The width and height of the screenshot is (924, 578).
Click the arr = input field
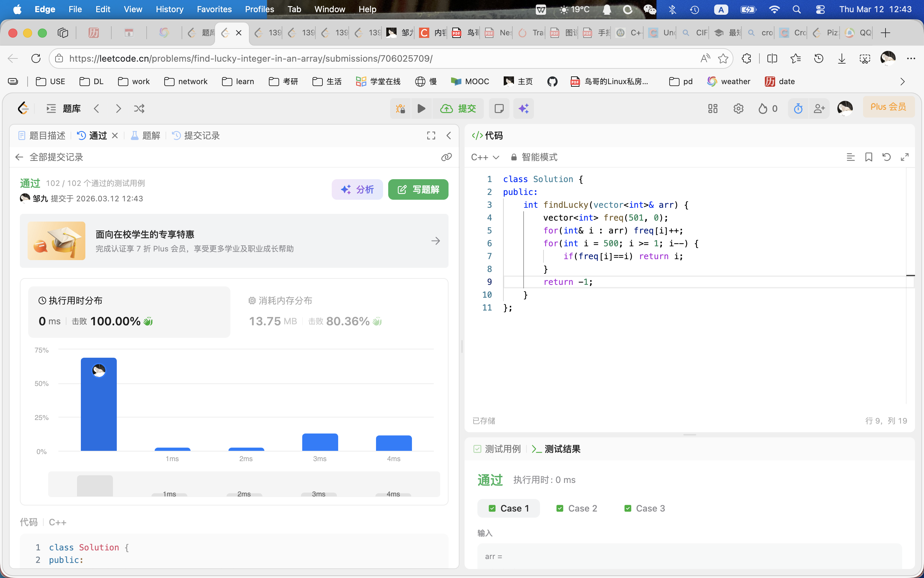689,556
